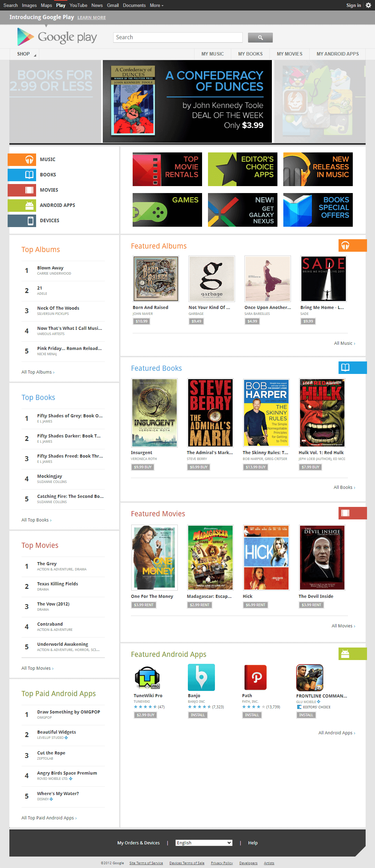Image resolution: width=375 pixels, height=868 pixels.
Task: Click $2.99 BUY for TuneWiki Pro
Action: (x=145, y=715)
